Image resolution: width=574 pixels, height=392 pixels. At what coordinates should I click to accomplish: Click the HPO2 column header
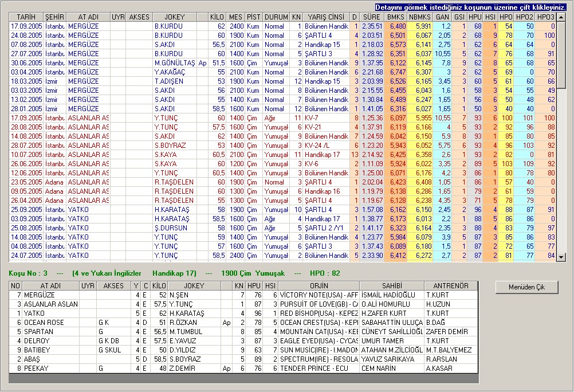tap(524, 17)
